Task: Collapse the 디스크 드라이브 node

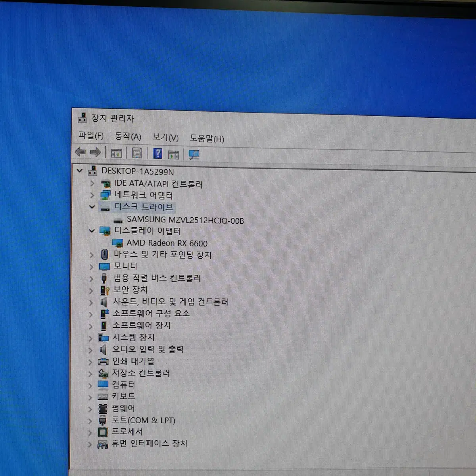Action: pyautogui.click(x=92, y=207)
